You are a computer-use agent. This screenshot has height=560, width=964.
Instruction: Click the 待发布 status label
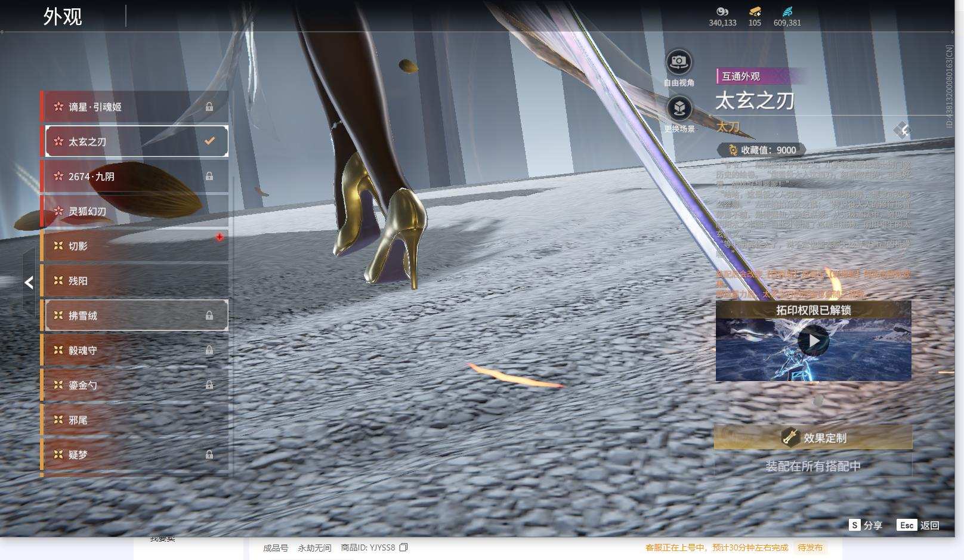tap(810, 547)
